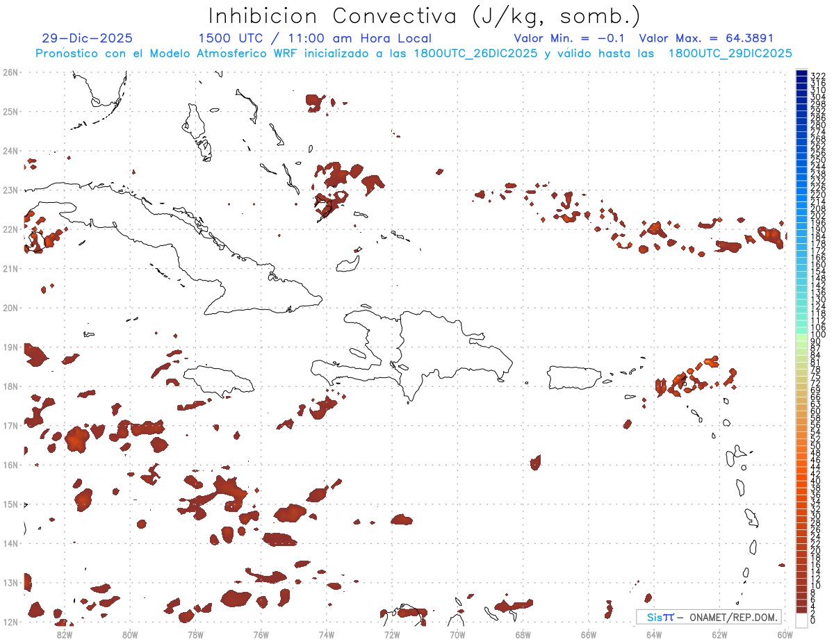Click the 74W longitude axis label

(x=327, y=634)
